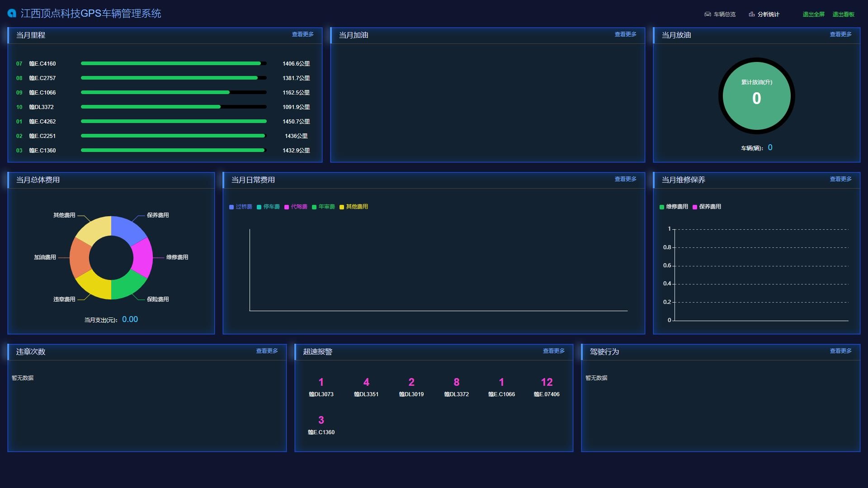This screenshot has height=488, width=868.
Task: Toggle 保养费用 legend in maintenance chart
Action: pos(707,207)
